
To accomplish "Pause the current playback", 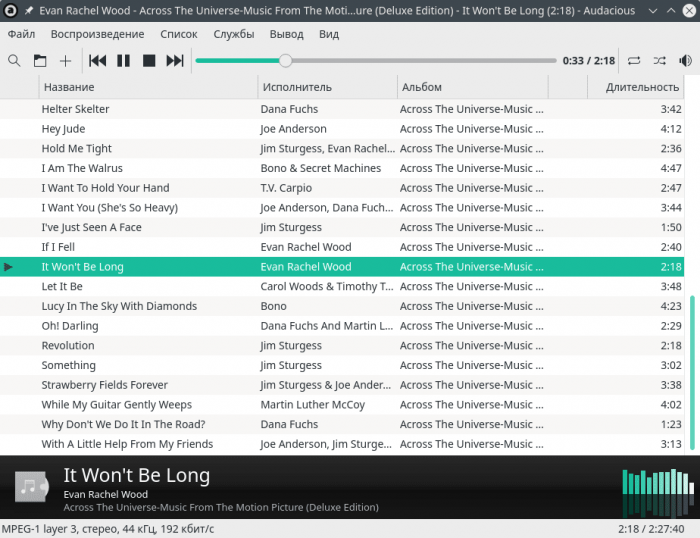I will pyautogui.click(x=124, y=61).
